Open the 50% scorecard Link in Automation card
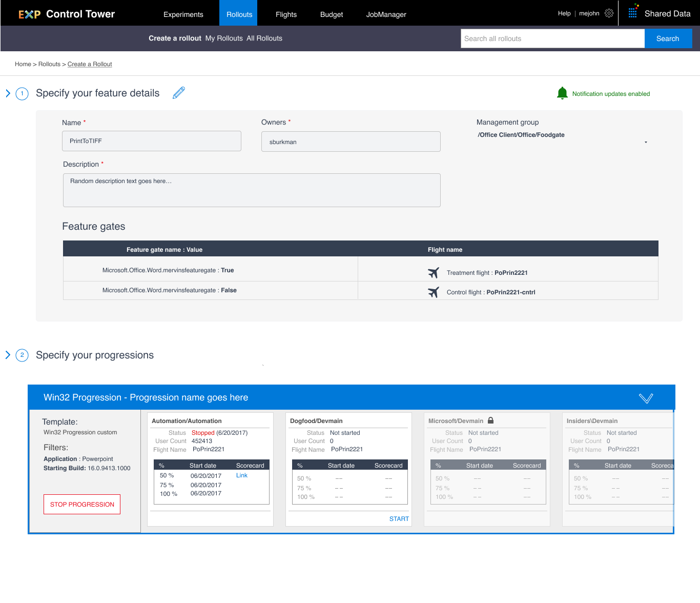Viewport: 700px width, 603px height. coord(241,475)
